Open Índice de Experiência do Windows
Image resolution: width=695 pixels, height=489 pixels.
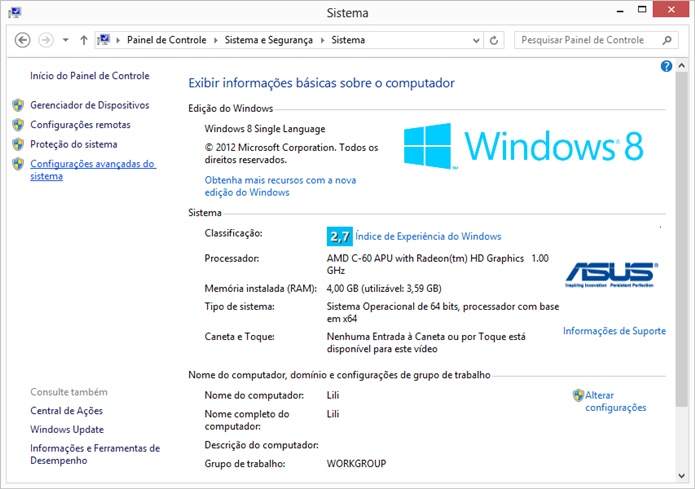click(428, 236)
